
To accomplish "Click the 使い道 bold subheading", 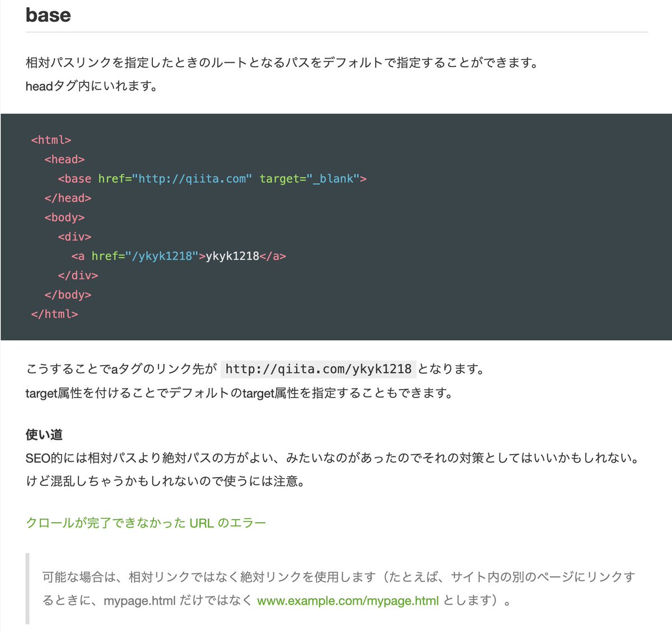I will [44, 434].
